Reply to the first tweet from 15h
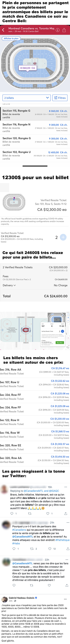Viewport: 70px width, 644px height. (x=12, y=513)
